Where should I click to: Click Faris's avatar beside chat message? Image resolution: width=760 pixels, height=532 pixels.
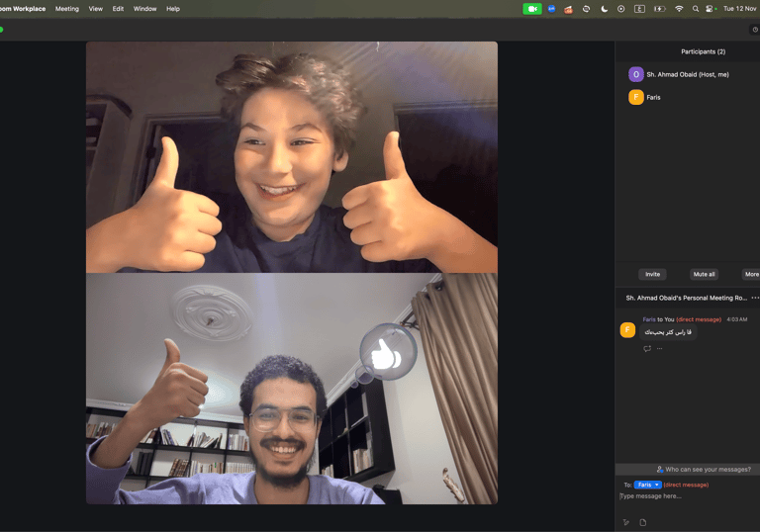point(627,330)
